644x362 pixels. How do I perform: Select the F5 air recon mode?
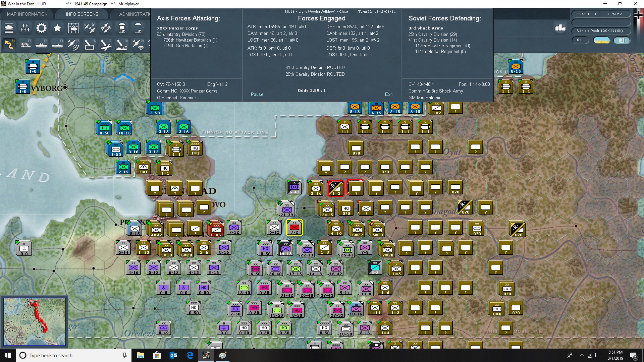click(73, 45)
